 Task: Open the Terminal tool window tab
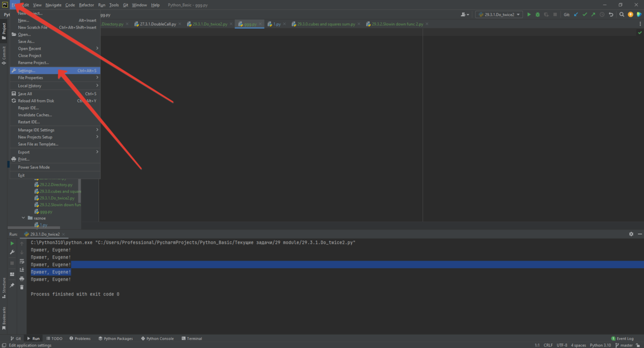[192, 339]
